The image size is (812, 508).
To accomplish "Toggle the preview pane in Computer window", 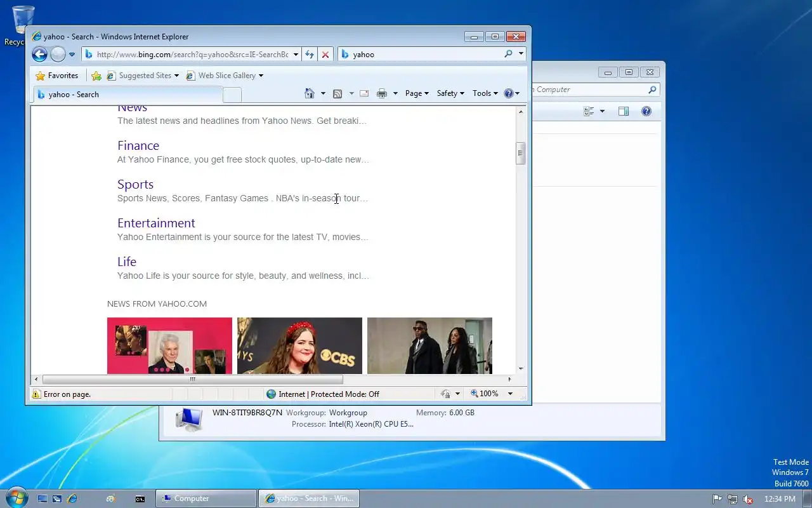I will [x=624, y=111].
